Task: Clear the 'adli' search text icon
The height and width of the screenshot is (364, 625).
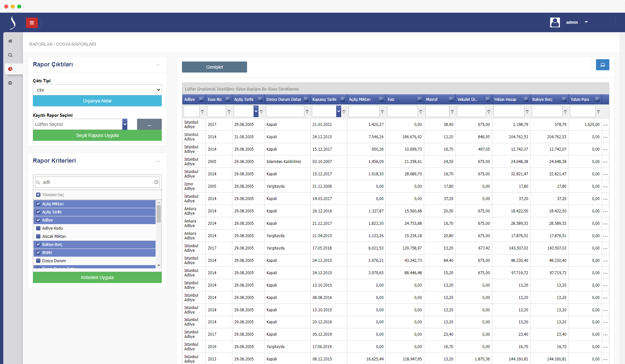Action: [x=156, y=182]
